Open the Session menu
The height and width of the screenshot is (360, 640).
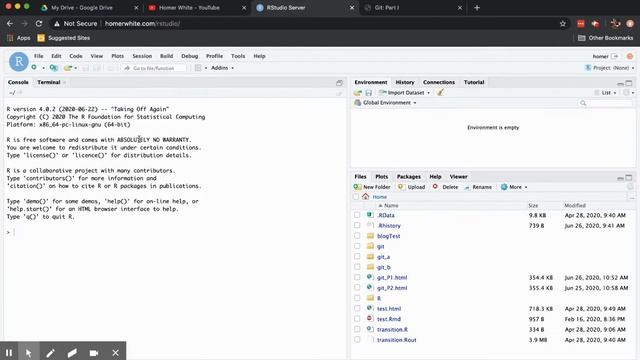pyautogui.click(x=142, y=56)
